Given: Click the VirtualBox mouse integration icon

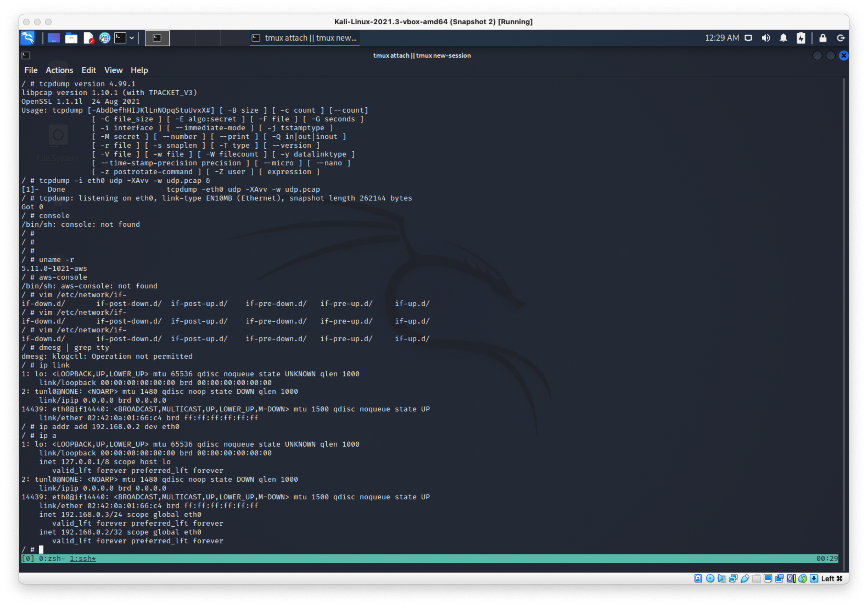Looking at the screenshot, I should point(803,579).
